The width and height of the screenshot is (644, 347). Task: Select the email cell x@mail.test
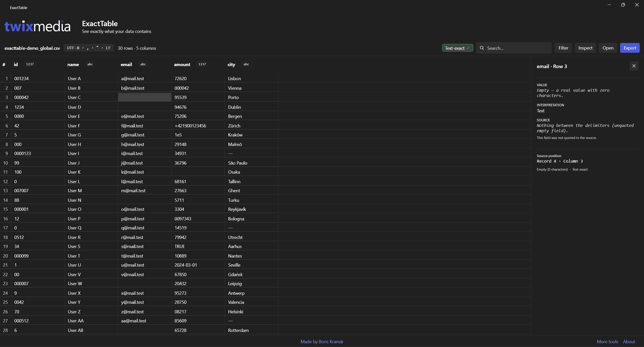coord(145,293)
